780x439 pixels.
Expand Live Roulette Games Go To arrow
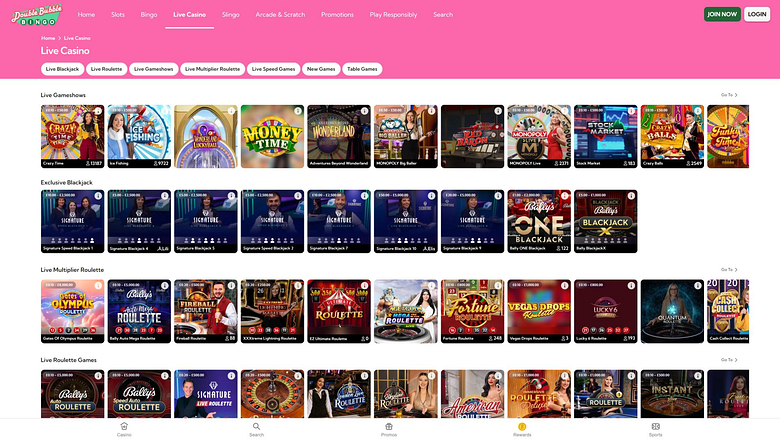[x=729, y=360]
